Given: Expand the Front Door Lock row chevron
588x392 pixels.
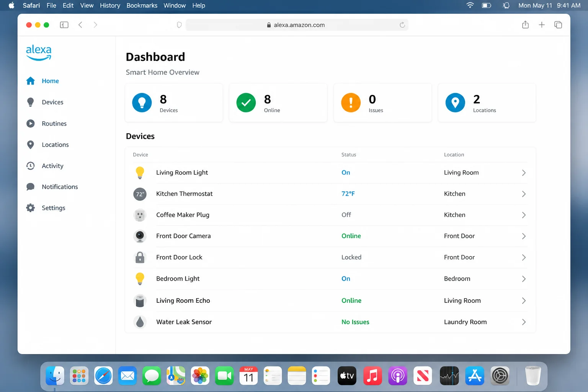Looking at the screenshot, I should [524, 258].
